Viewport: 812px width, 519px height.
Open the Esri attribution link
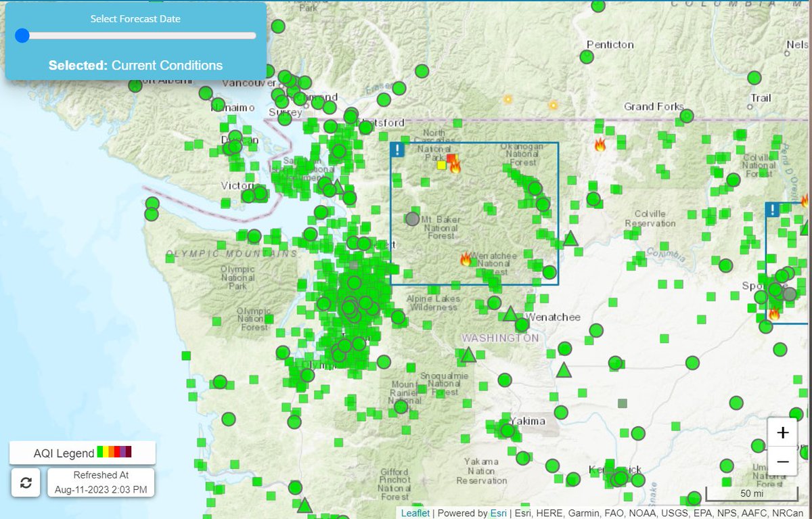pyautogui.click(x=498, y=513)
